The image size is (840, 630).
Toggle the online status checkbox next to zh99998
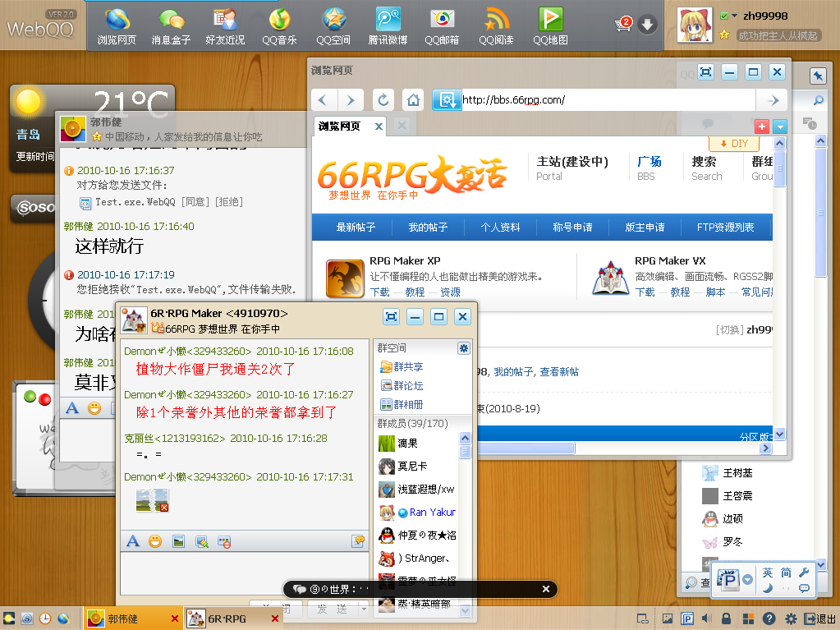tap(723, 16)
